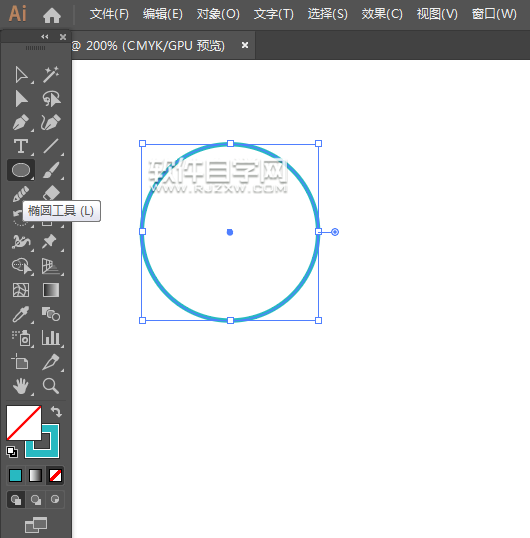Collapse the toolbar with double arrows
The image size is (530, 538).
(45, 37)
